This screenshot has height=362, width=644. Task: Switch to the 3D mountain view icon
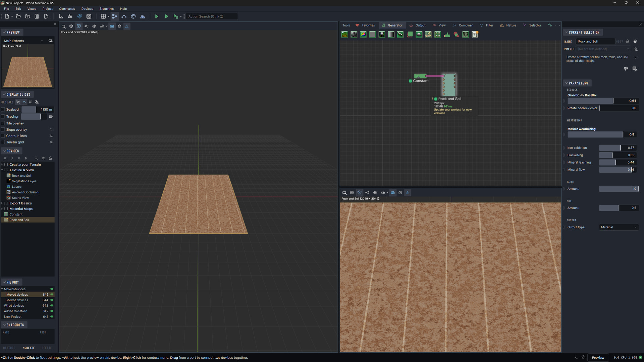pyautogui.click(x=143, y=16)
